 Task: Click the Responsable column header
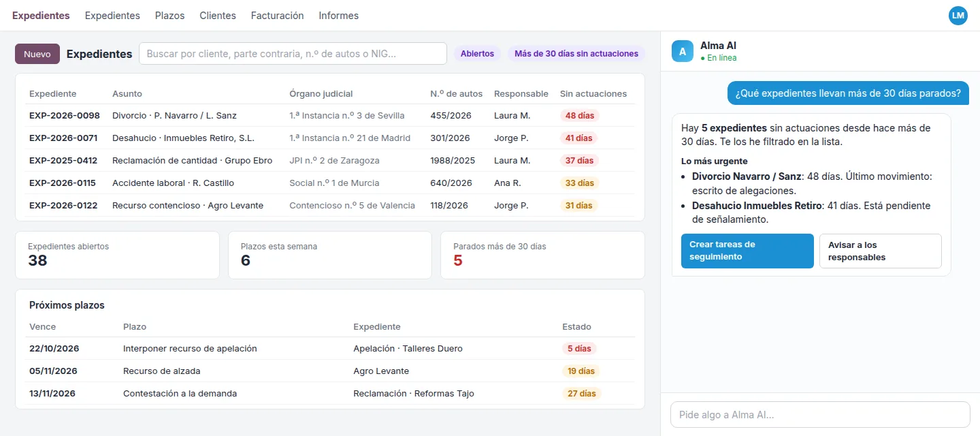click(521, 94)
